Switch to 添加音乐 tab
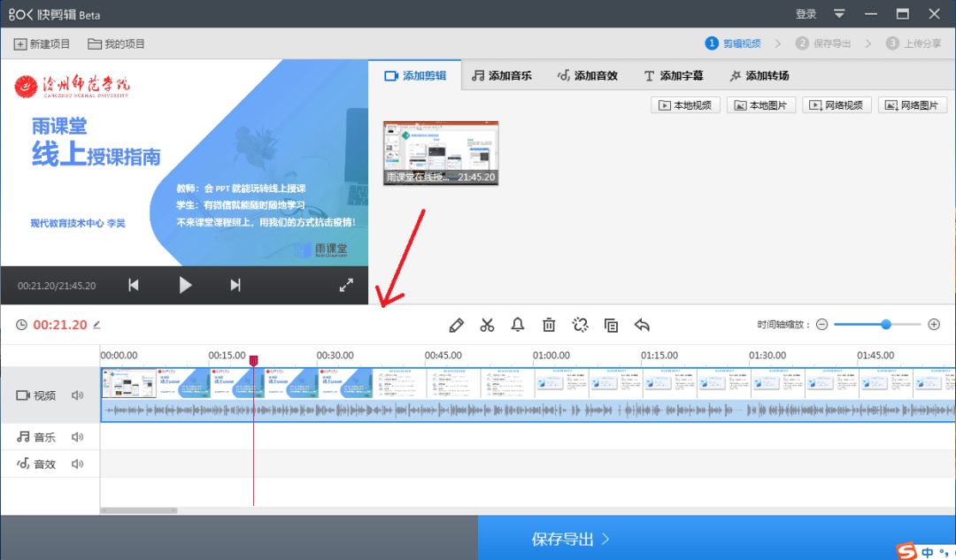This screenshot has width=956, height=560. pos(502,75)
